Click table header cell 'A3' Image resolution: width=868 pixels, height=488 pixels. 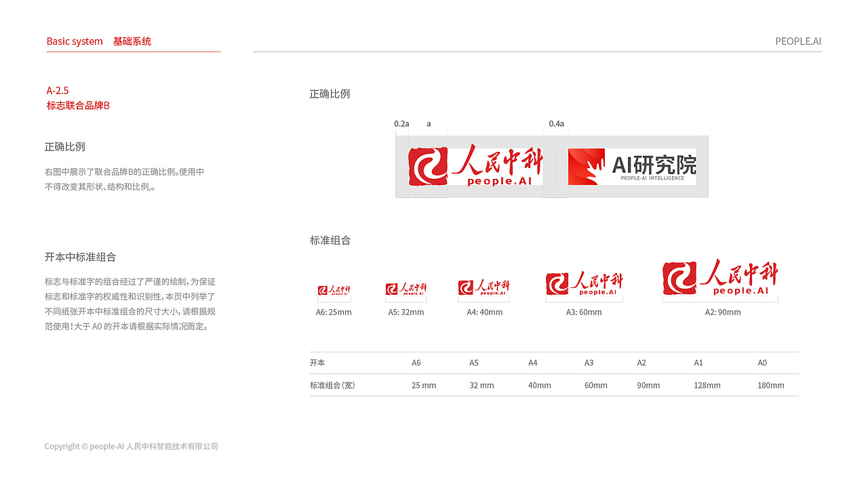click(589, 363)
